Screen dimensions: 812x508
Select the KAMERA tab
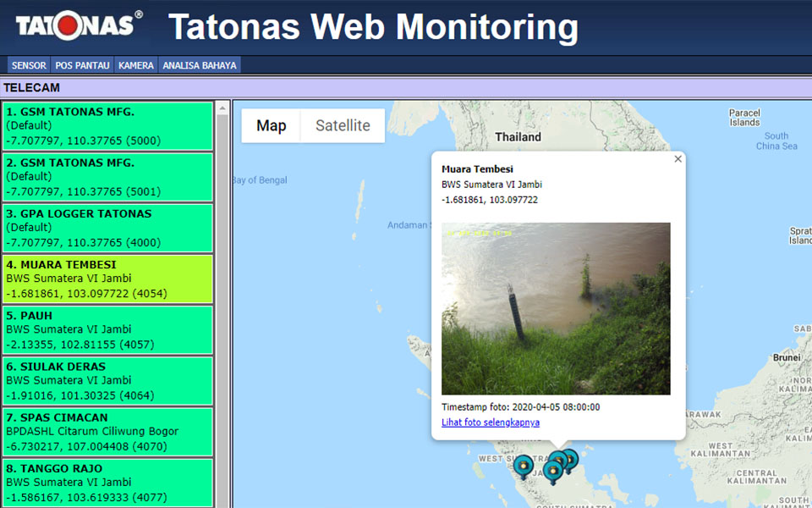click(x=136, y=65)
